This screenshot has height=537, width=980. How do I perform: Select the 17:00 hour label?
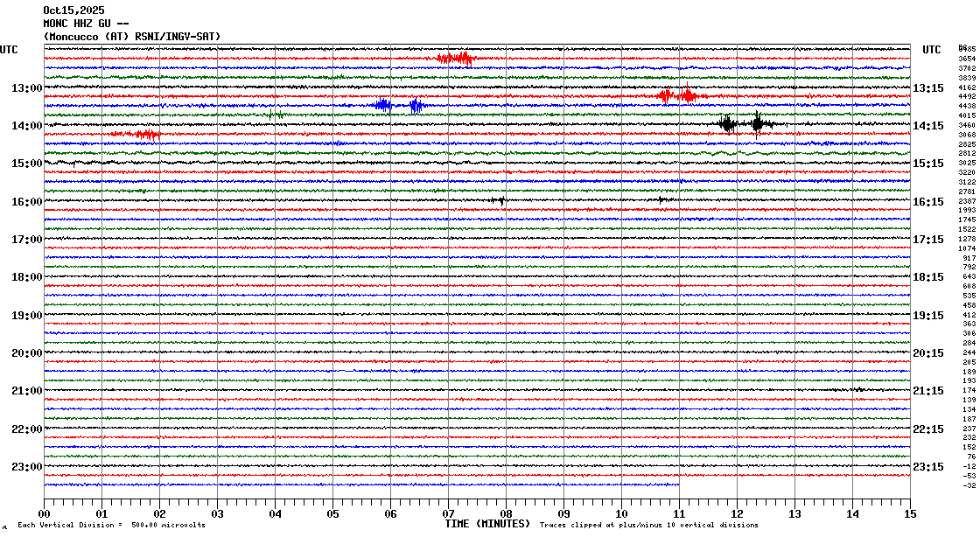click(x=27, y=240)
